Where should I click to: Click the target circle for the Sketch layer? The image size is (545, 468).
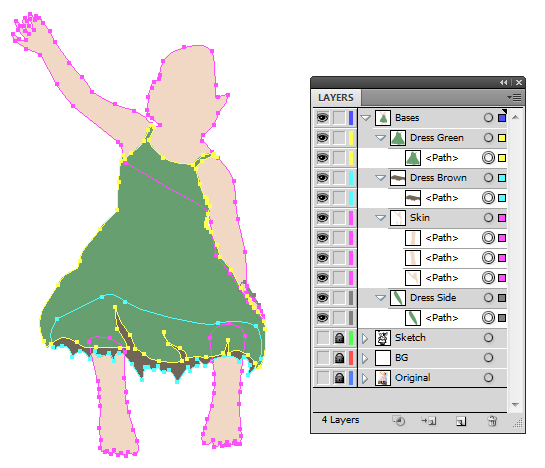click(x=488, y=338)
